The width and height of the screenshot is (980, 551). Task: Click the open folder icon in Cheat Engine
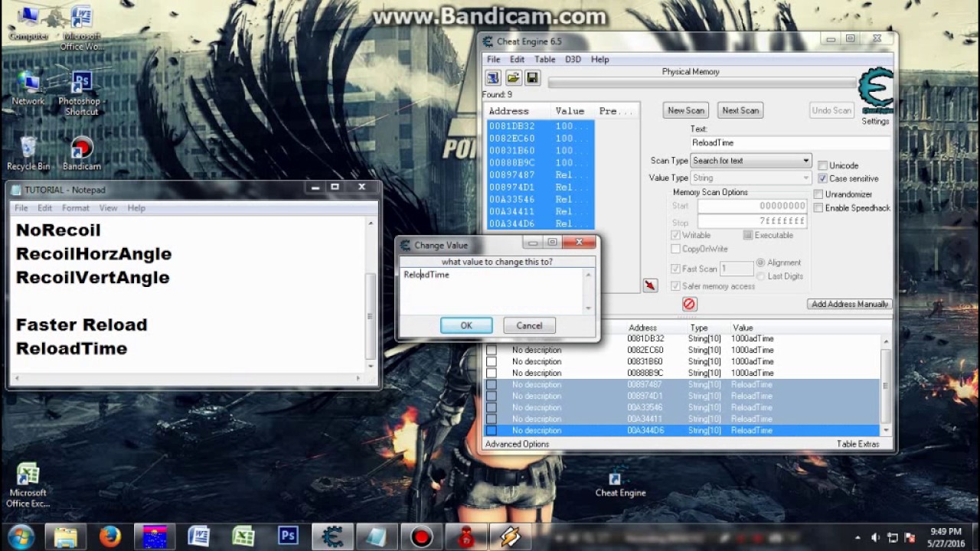[x=513, y=78]
